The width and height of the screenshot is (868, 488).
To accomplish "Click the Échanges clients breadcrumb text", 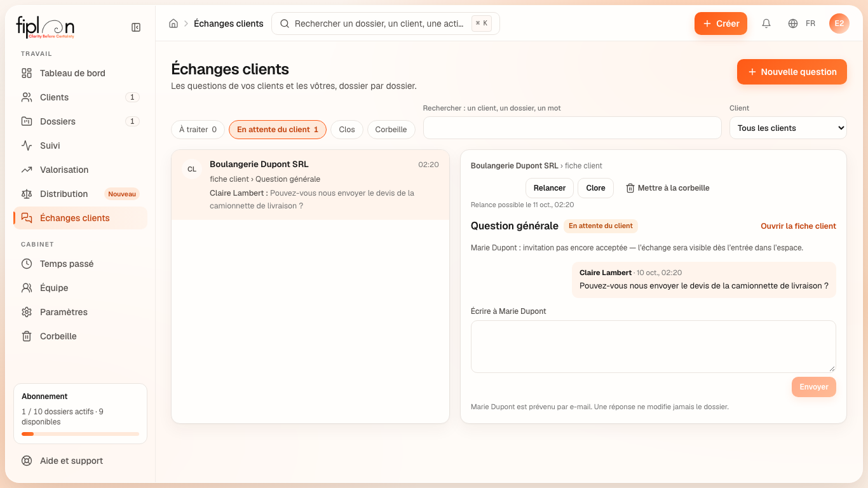I will pos(229,24).
